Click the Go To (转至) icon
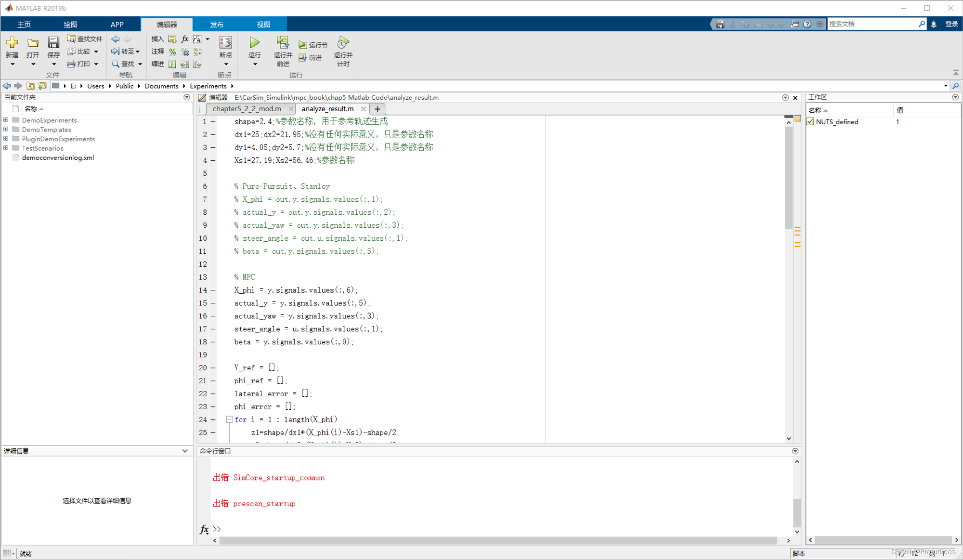963x560 pixels. [116, 51]
